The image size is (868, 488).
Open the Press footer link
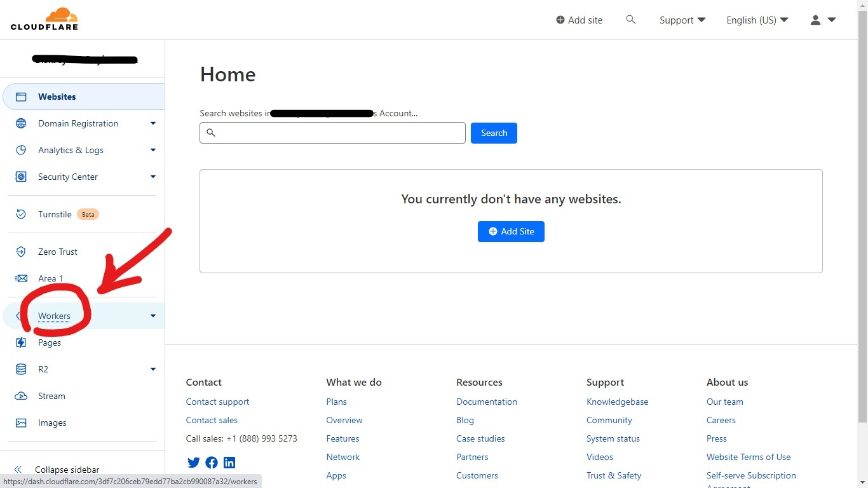(x=717, y=438)
